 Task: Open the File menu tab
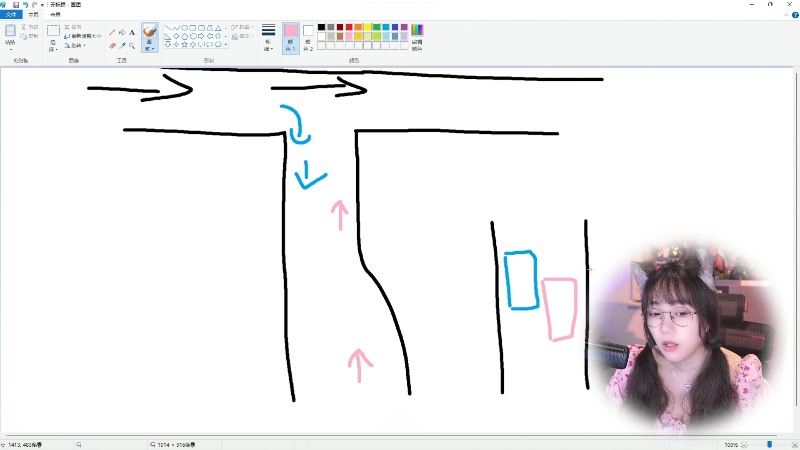tap(11, 14)
